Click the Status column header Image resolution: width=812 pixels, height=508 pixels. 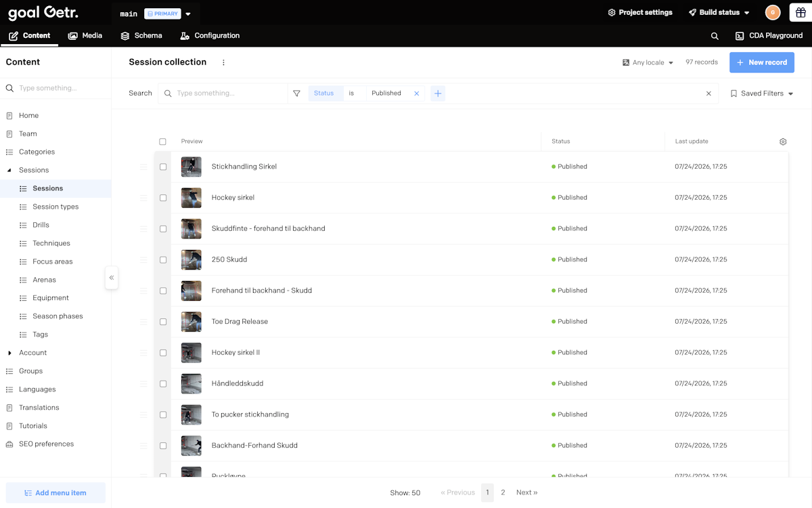point(561,142)
